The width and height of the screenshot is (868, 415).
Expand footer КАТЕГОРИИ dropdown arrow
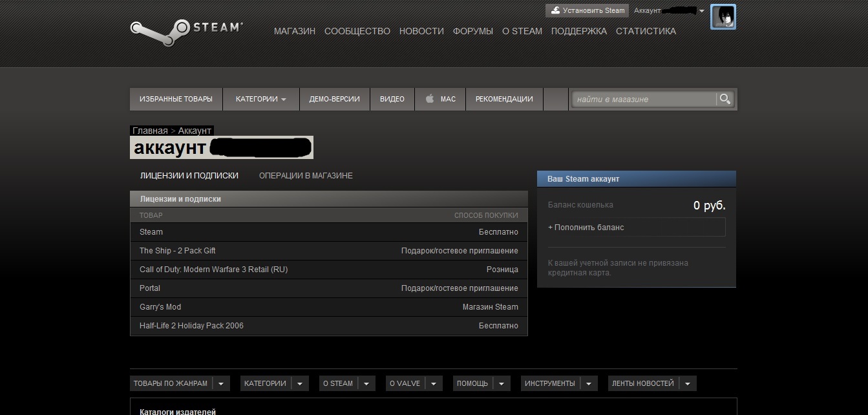pyautogui.click(x=300, y=383)
